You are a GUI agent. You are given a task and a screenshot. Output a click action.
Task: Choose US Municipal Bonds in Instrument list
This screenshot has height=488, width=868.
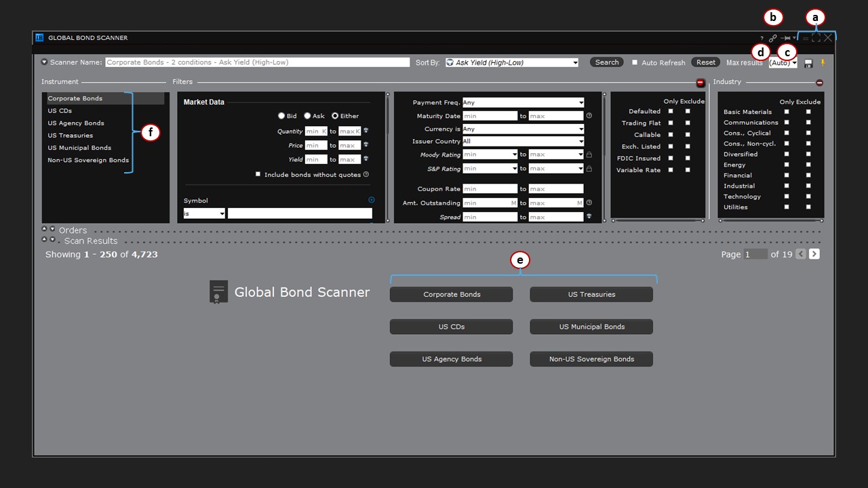pyautogui.click(x=79, y=148)
